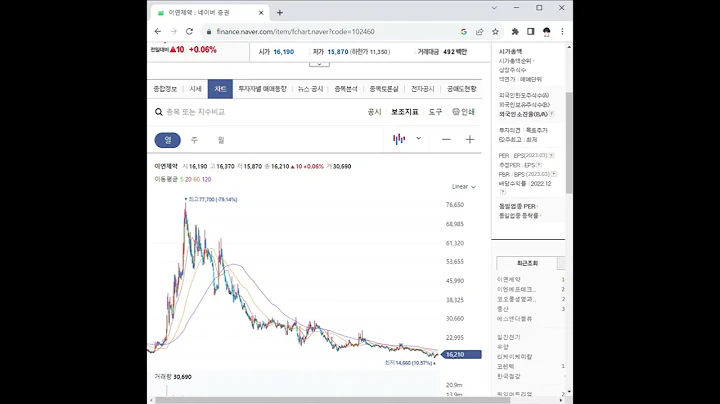Open 한국철강 in recent list
The height and width of the screenshot is (404, 720).
pyautogui.click(x=509, y=376)
